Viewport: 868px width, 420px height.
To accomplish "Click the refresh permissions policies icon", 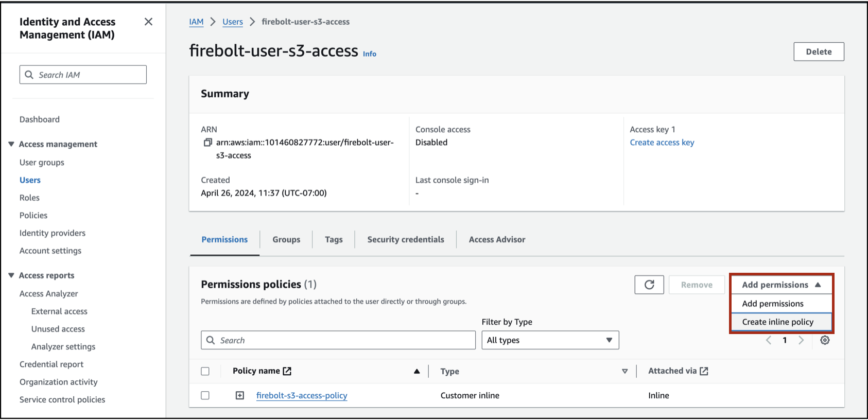I will (649, 285).
